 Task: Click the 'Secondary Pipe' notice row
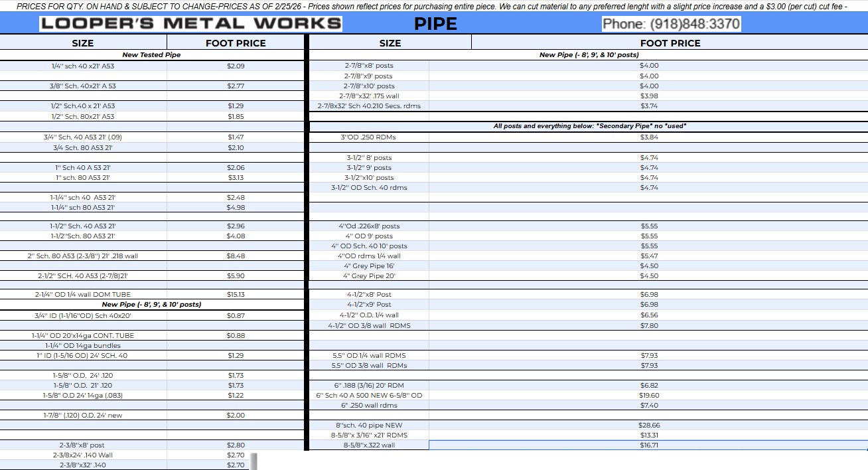coord(589,126)
